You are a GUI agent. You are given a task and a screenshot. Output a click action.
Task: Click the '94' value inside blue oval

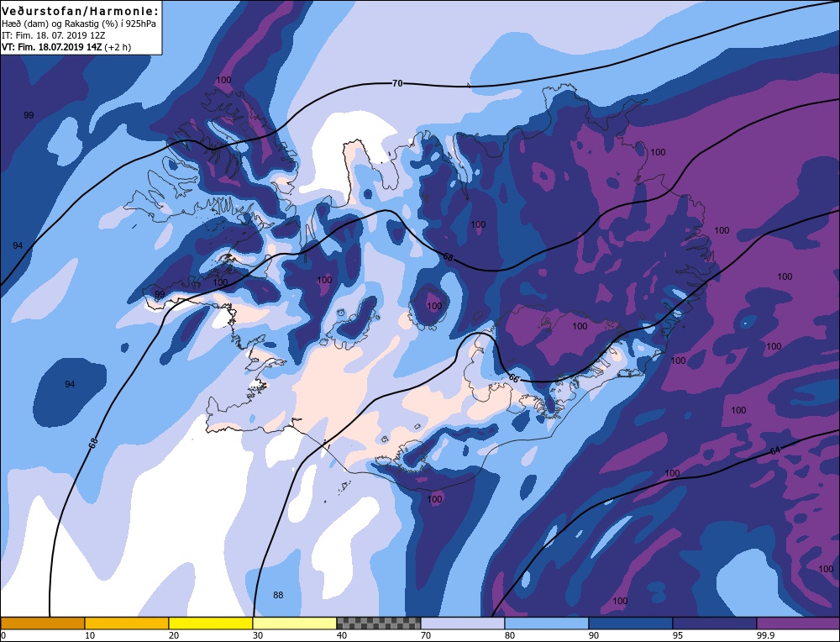click(x=70, y=384)
